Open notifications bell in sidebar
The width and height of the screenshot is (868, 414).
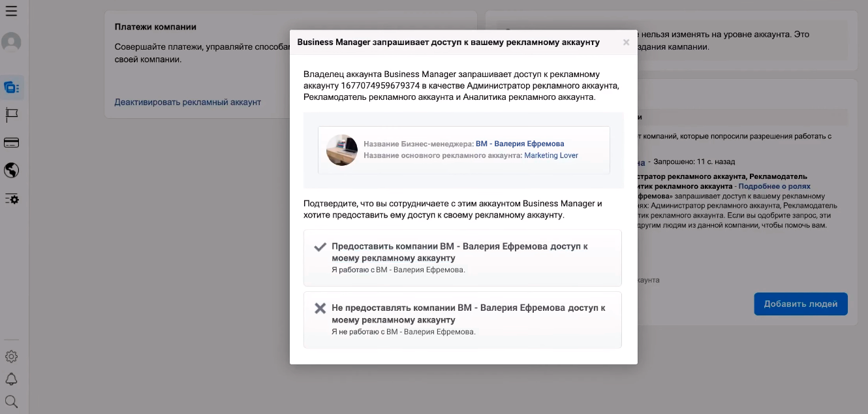(x=11, y=379)
